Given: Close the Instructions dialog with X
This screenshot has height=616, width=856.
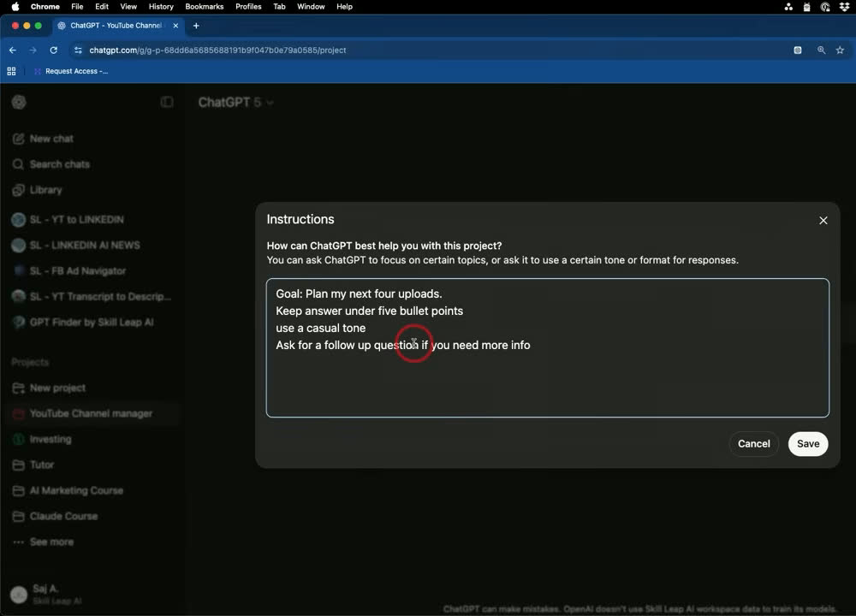Looking at the screenshot, I should tap(823, 221).
